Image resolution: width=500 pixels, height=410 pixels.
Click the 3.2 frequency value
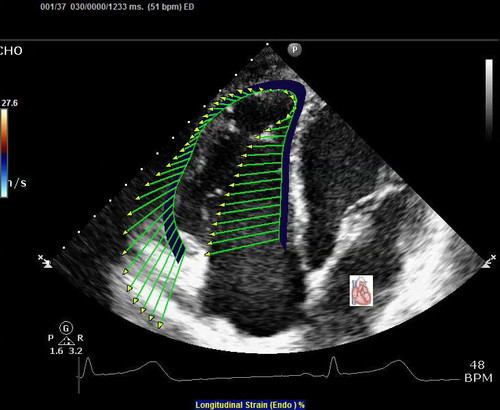76,351
